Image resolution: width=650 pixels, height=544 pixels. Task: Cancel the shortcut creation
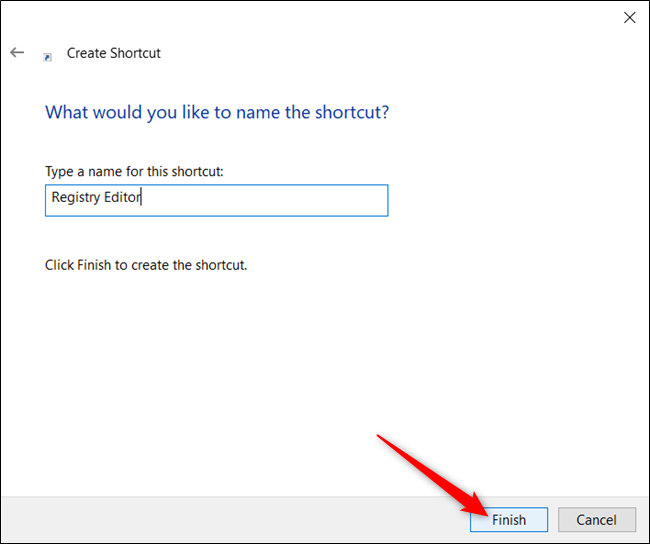pos(597,520)
